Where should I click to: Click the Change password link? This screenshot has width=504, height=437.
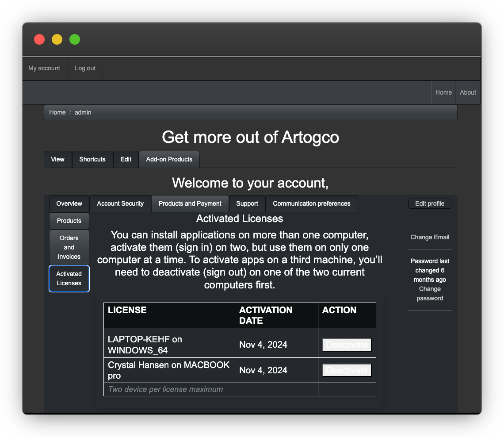point(430,294)
